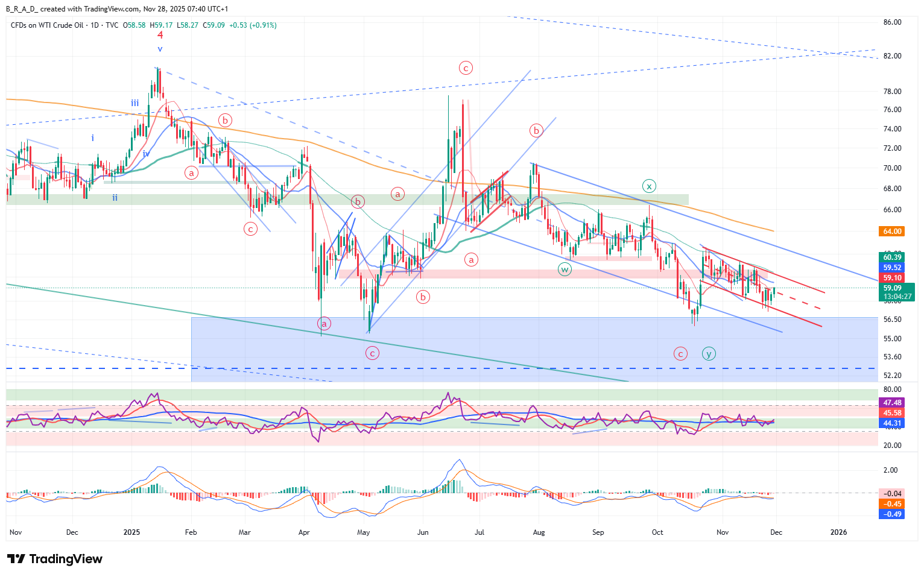Select the purple 47.48 RSI value label

click(x=892, y=403)
